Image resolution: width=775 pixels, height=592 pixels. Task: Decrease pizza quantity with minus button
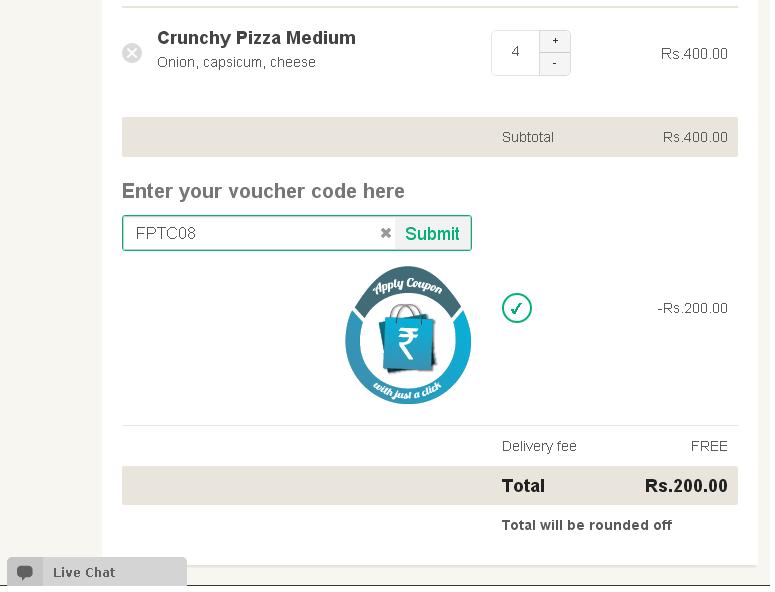pyautogui.click(x=555, y=64)
